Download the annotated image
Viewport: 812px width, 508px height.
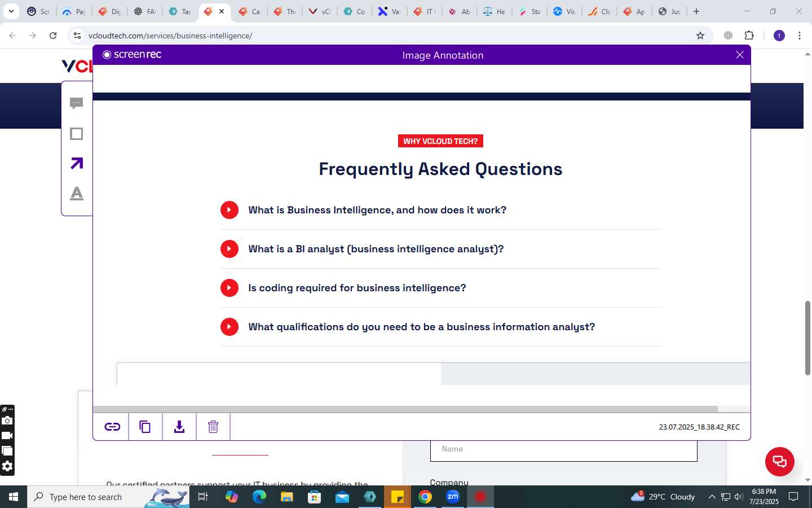pyautogui.click(x=179, y=427)
